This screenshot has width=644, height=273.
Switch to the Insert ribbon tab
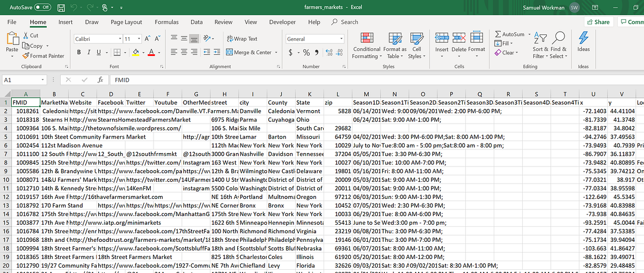pos(65,22)
